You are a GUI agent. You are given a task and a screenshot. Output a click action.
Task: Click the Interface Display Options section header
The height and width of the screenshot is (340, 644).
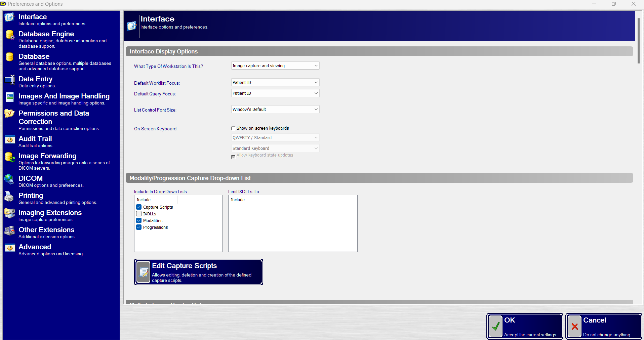[x=379, y=51]
